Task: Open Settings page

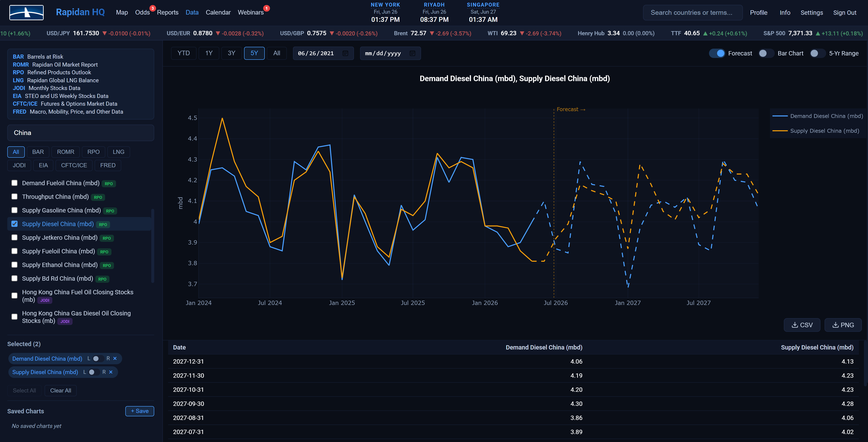Action: [x=811, y=12]
